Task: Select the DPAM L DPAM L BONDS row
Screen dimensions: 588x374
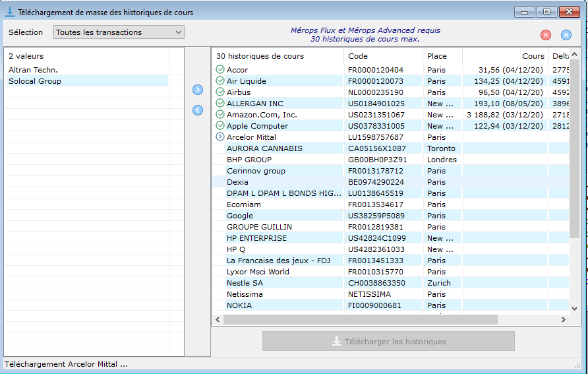Action: point(391,193)
